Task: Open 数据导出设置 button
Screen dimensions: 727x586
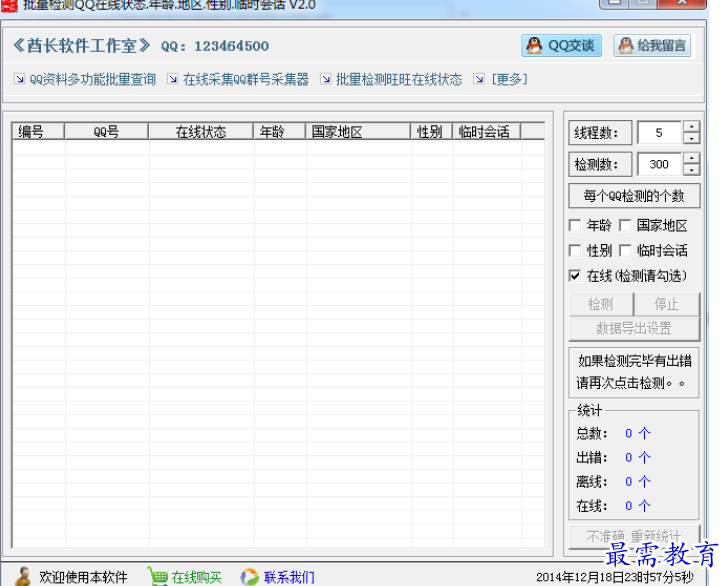Action: point(634,329)
